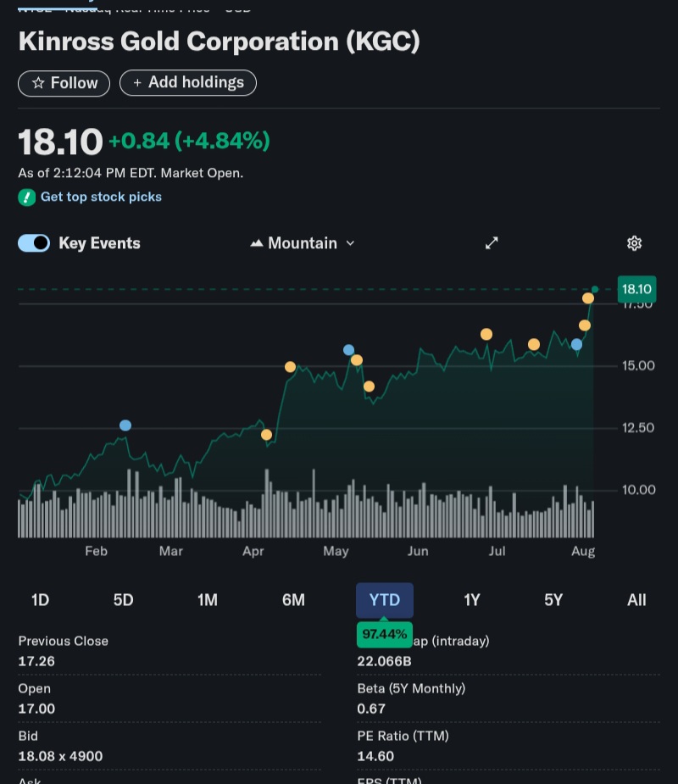Toggle the Key Events switch
The image size is (678, 784).
[x=34, y=243]
